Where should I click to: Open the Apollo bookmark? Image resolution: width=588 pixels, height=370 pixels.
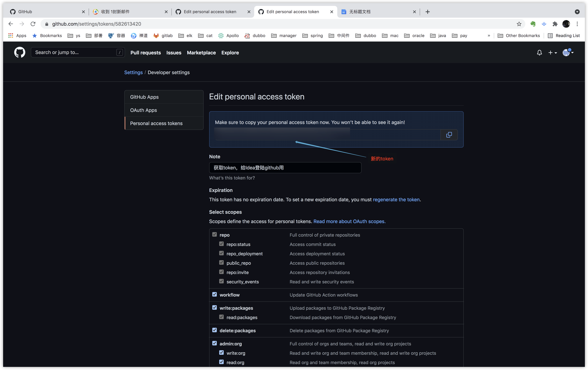click(x=228, y=35)
